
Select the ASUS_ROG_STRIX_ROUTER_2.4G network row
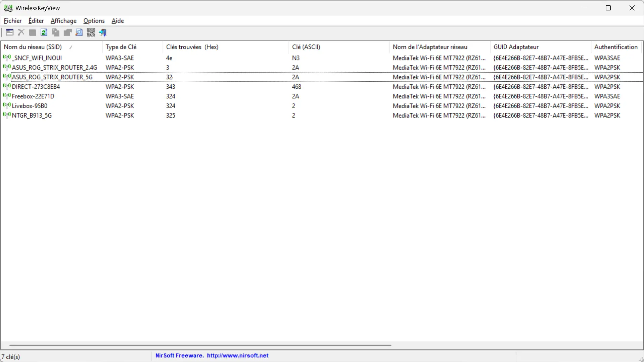322,67
